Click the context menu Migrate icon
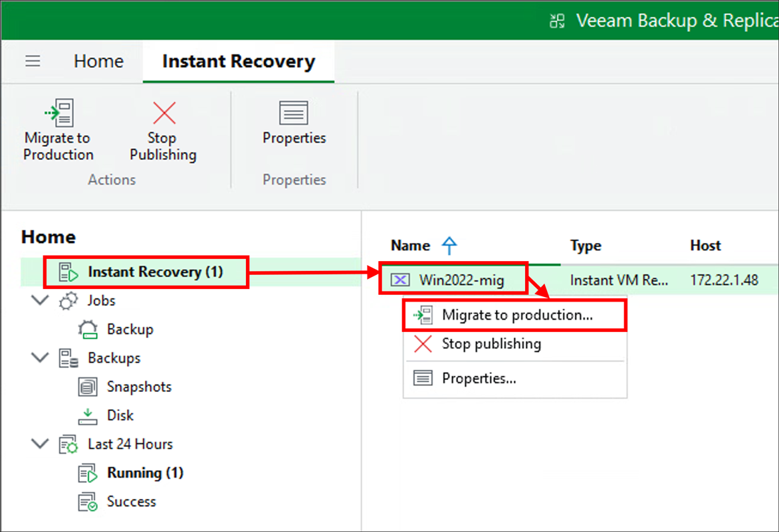 pos(423,315)
